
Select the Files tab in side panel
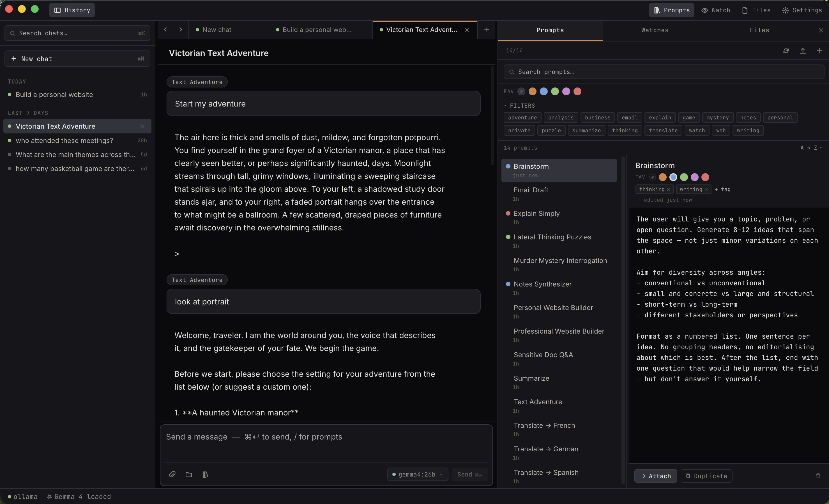point(759,30)
